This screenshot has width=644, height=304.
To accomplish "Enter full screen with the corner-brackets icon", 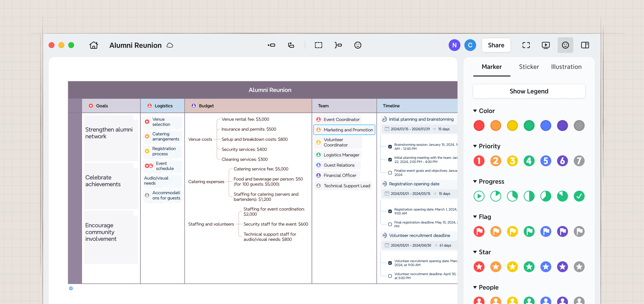I will pos(526,45).
